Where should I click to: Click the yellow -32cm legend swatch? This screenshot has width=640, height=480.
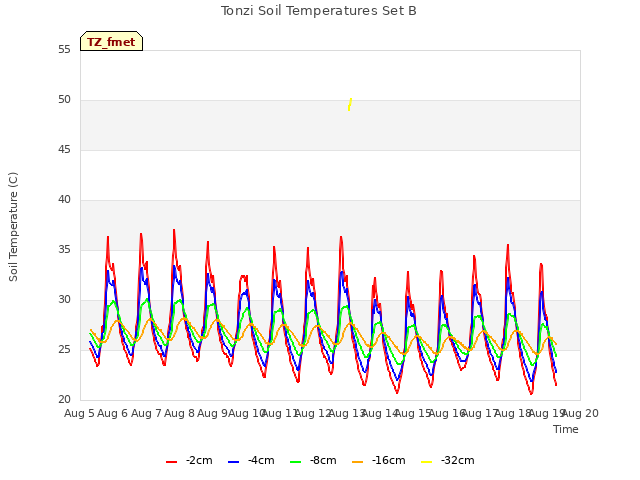pos(426,462)
